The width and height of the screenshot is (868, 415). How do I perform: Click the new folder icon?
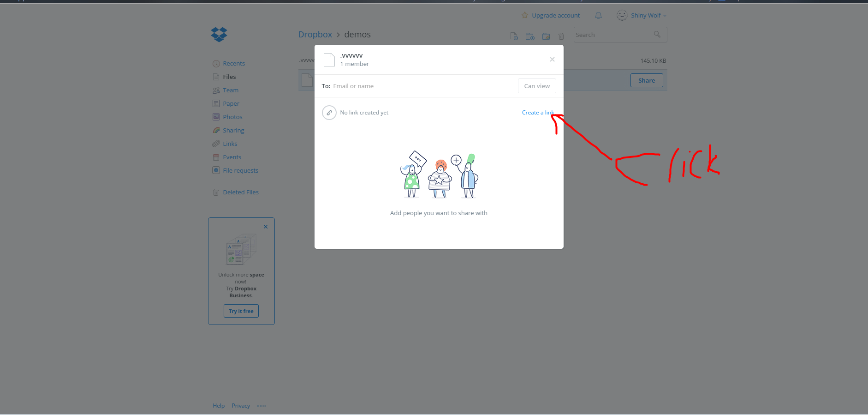[x=530, y=36]
